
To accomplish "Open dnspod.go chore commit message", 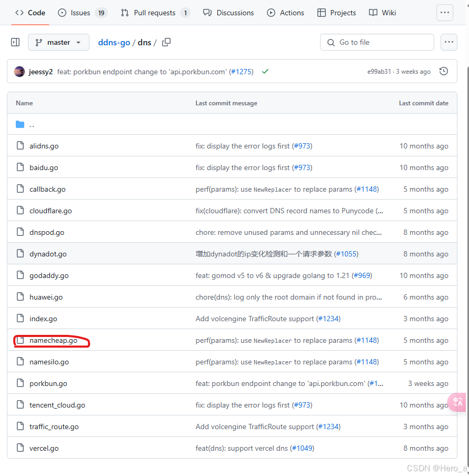I will (288, 232).
